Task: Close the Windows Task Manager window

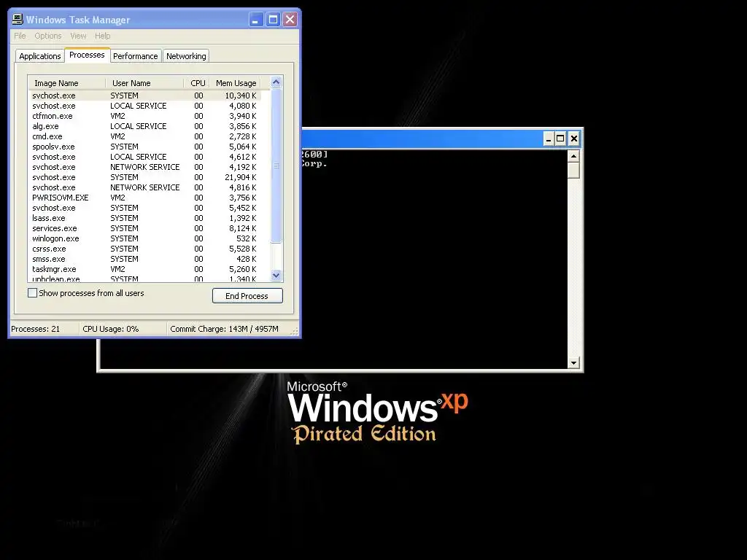Action: pos(290,20)
